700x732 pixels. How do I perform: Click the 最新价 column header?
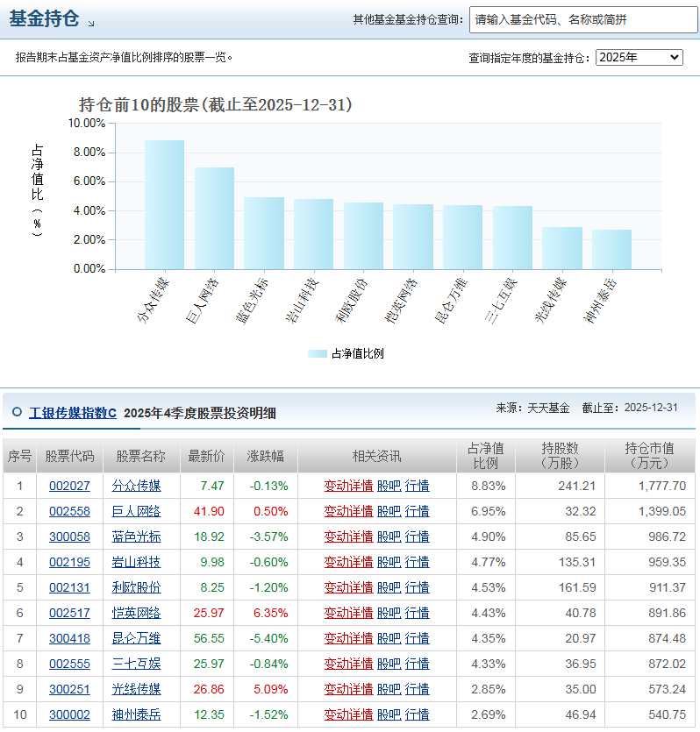pos(207,456)
